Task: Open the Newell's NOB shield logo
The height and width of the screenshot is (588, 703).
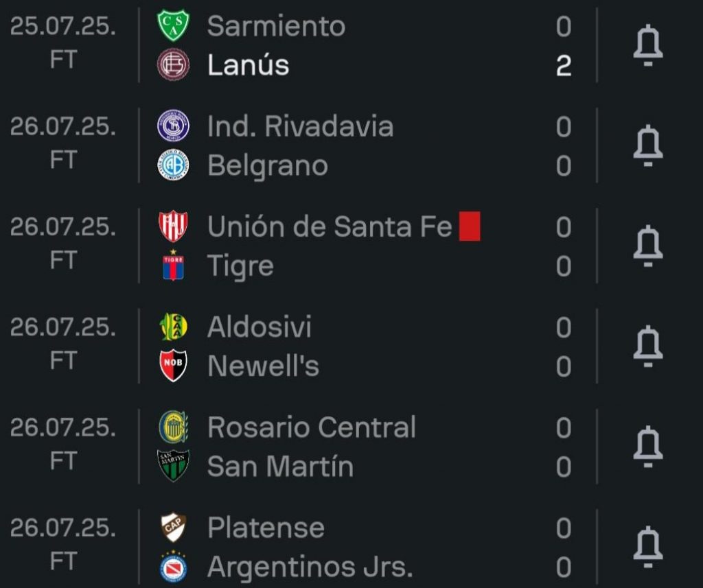Action: coord(173,366)
